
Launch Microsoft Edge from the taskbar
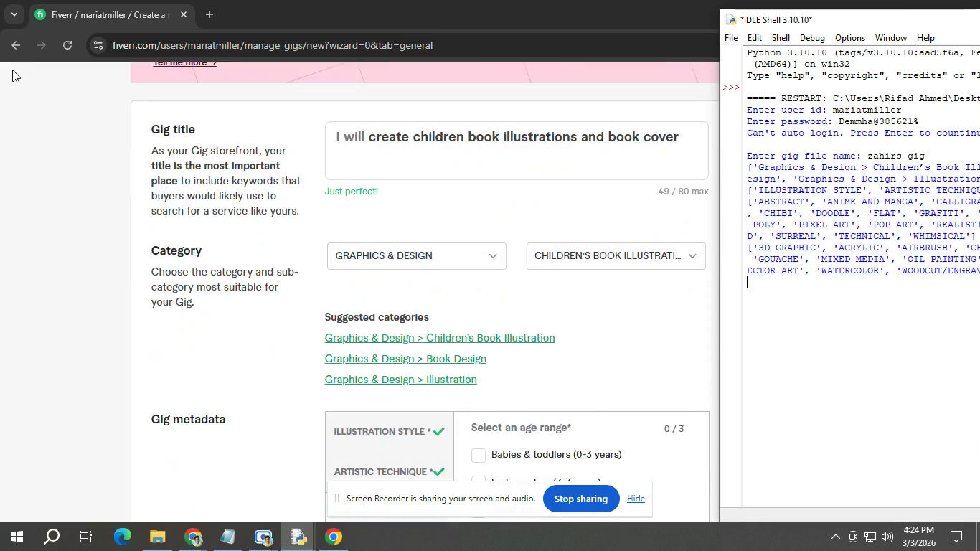(x=123, y=537)
